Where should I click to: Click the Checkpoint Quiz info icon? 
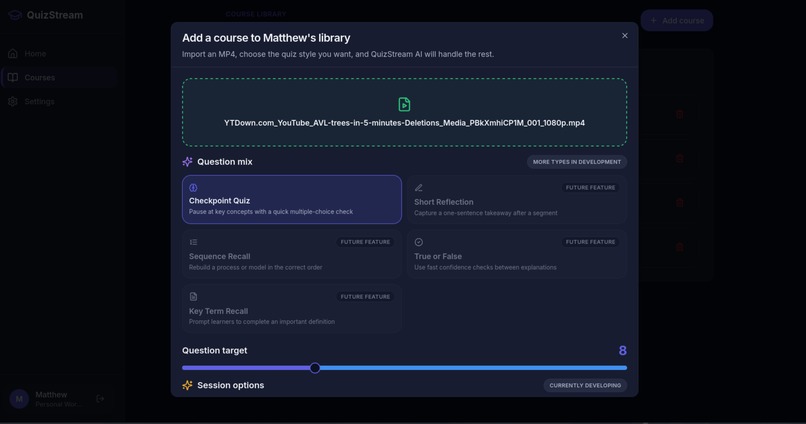click(193, 188)
